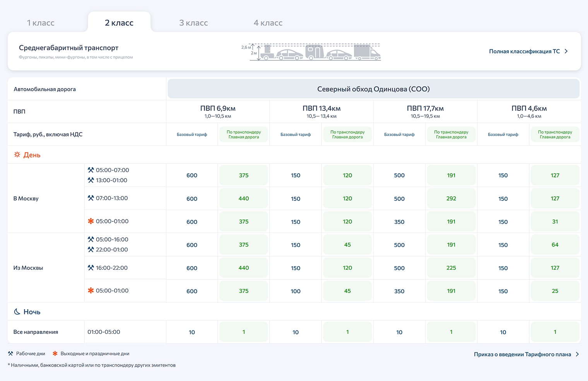The image size is (588, 381).
Task: Click the asterisk icon in the Выходные legend
Action: click(x=55, y=354)
